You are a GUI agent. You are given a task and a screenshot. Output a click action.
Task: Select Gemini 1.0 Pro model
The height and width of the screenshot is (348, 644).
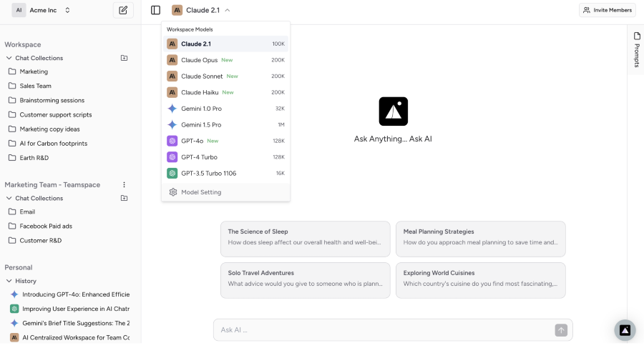coord(225,109)
